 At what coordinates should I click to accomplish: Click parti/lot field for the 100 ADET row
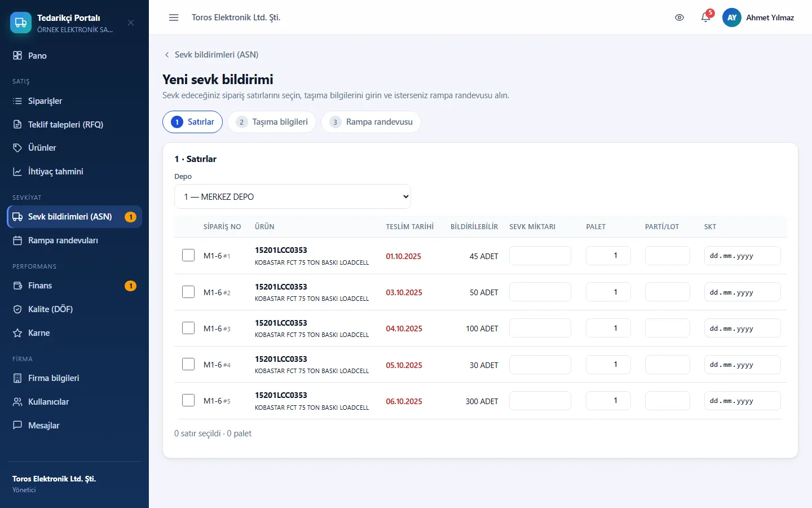(668, 328)
